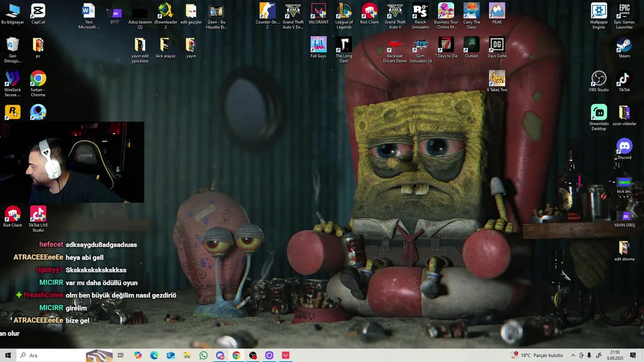Viewport: 644px width, 362px height.
Task: Open Bu bilgisayar desktop icon
Action: click(x=13, y=14)
